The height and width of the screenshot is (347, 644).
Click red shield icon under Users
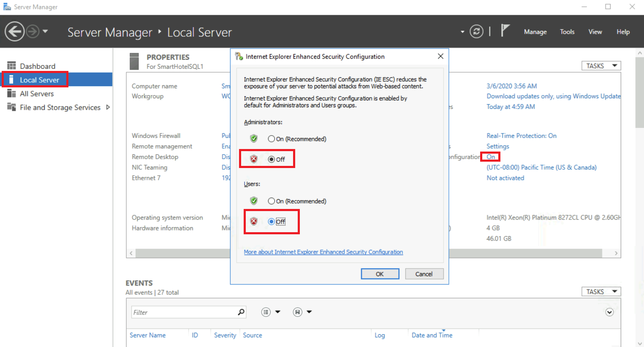tap(254, 221)
